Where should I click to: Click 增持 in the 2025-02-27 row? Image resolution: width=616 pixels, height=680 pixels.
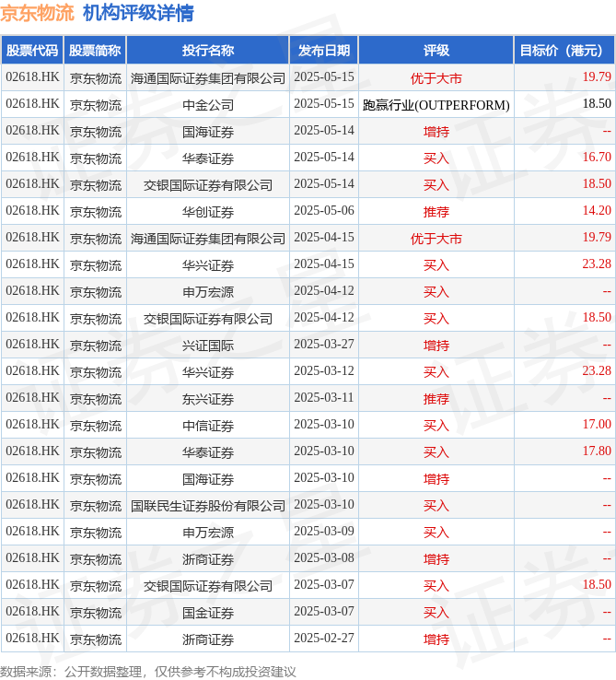pos(436,639)
